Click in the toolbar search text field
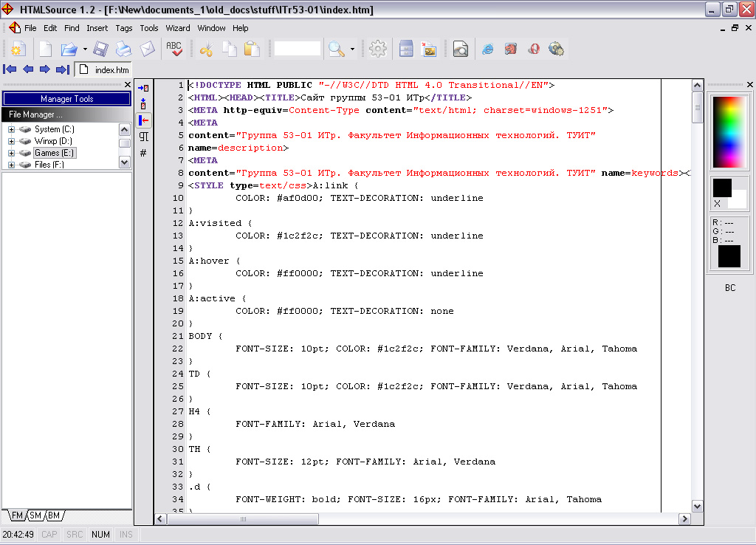Viewport: 756px width, 545px height. 297,49
